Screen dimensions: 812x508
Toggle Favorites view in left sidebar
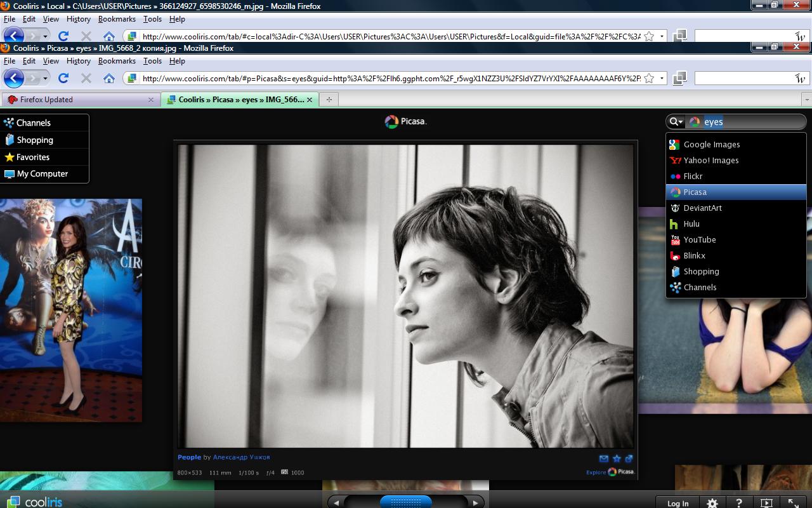tap(32, 157)
